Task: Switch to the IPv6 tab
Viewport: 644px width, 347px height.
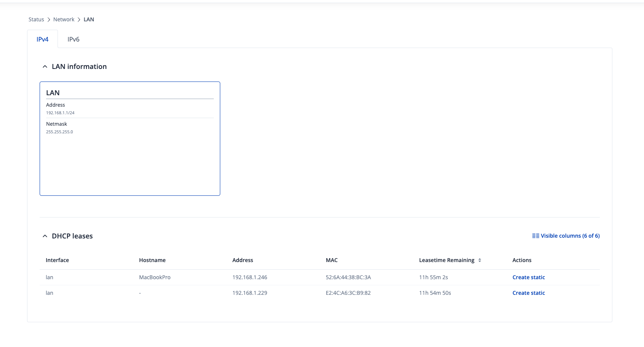Action: point(73,39)
